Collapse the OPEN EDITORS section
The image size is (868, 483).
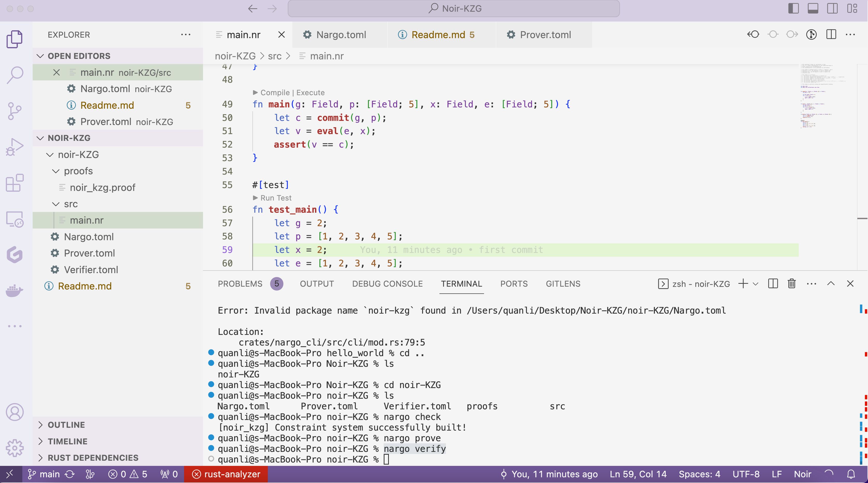[118, 56]
